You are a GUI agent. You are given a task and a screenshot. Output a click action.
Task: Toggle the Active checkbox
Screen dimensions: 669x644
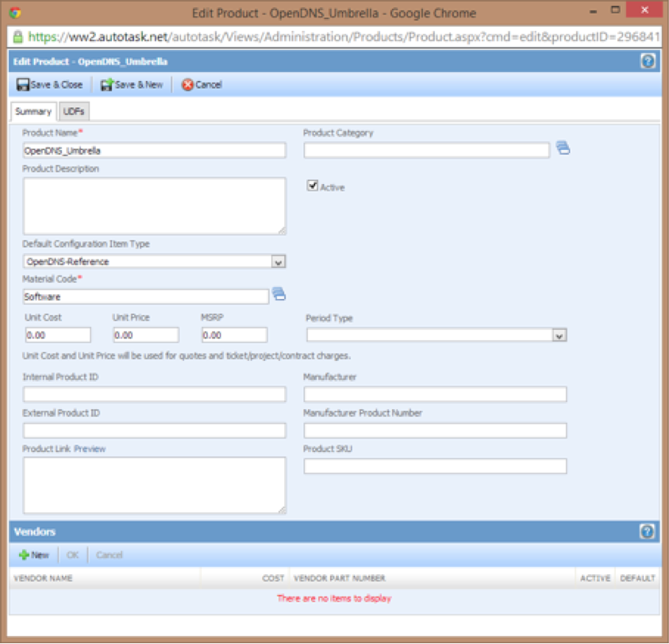tap(313, 186)
